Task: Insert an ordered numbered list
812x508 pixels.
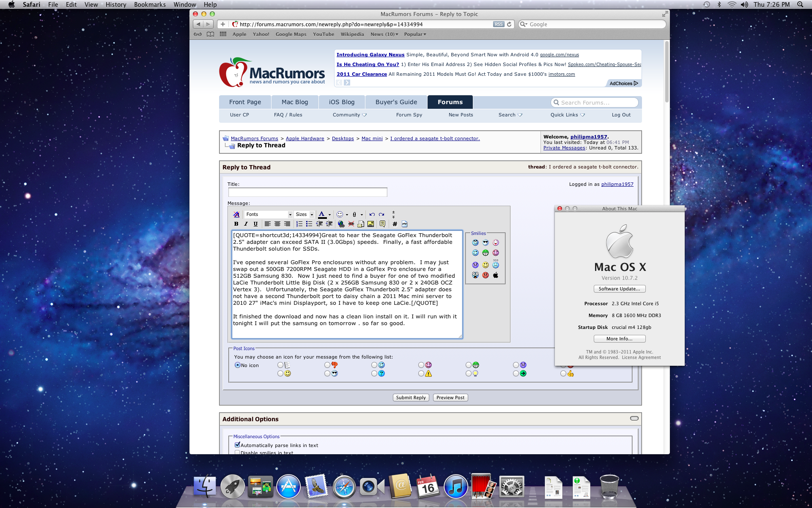Action: click(x=299, y=224)
